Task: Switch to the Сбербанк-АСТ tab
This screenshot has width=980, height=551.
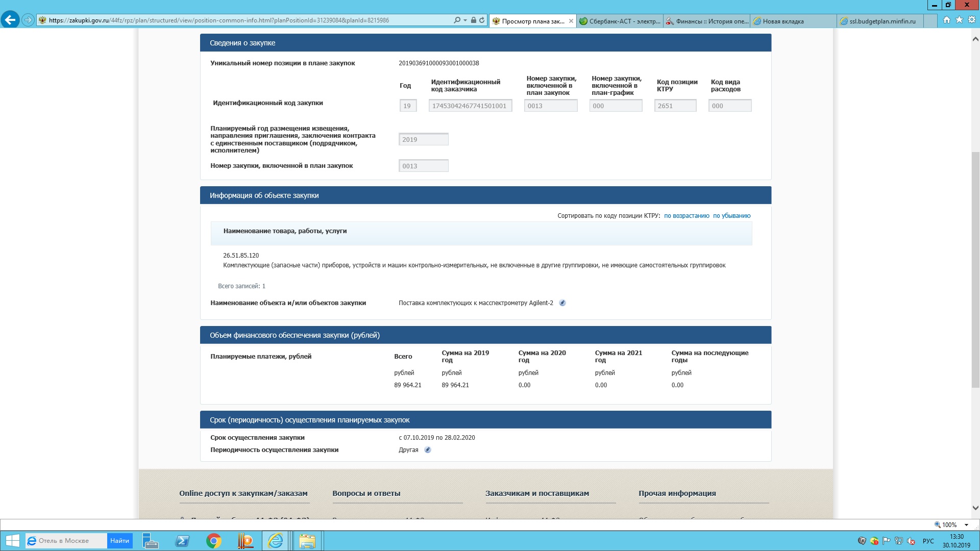Action: tap(620, 21)
